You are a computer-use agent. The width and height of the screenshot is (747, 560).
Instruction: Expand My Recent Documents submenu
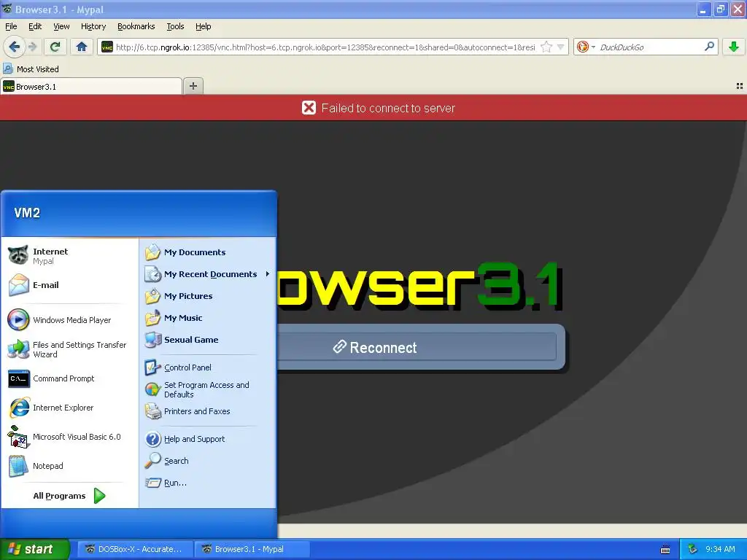tap(208, 274)
